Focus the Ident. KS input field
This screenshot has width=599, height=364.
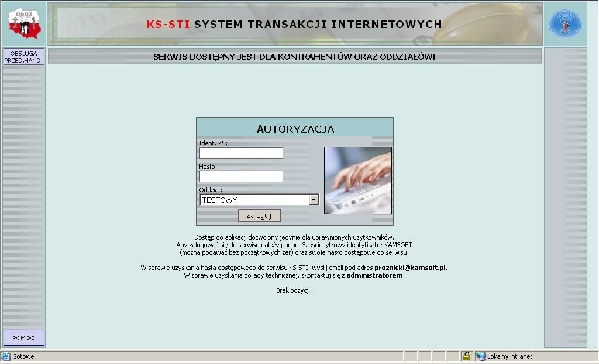click(241, 153)
